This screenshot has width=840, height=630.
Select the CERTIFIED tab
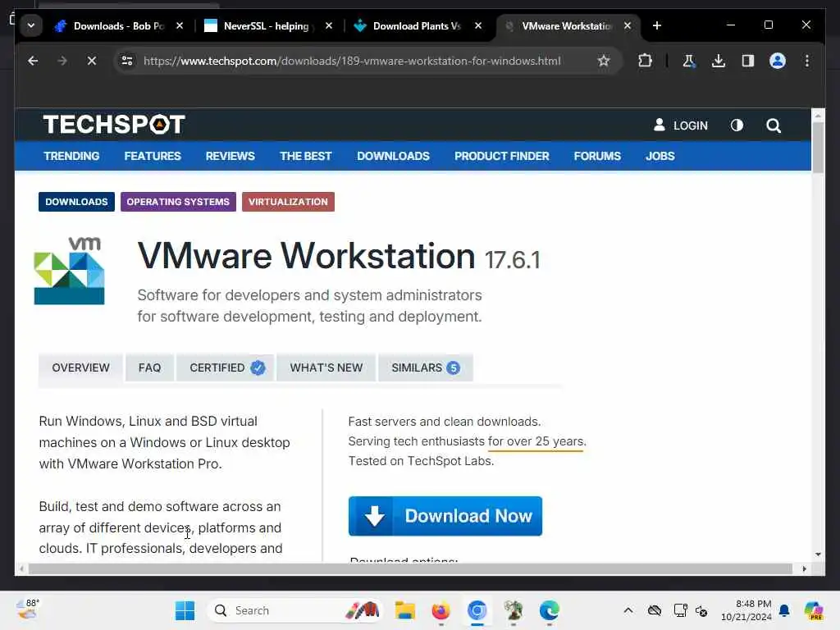226,368
